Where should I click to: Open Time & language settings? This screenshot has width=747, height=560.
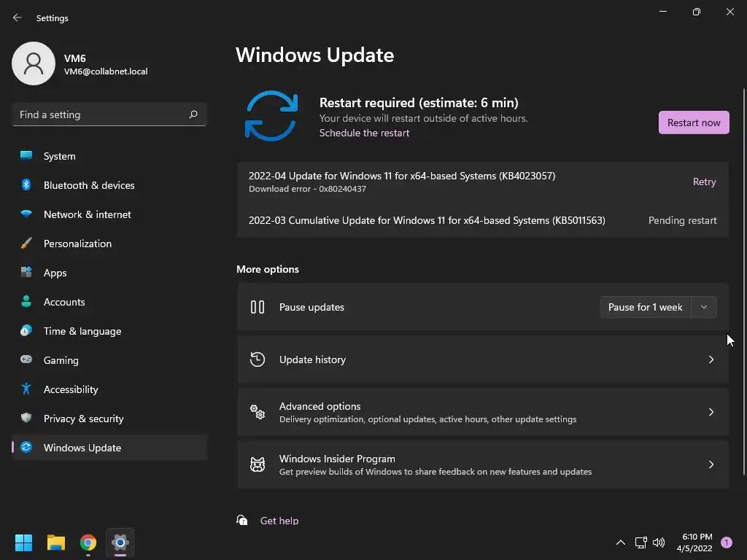(x=82, y=331)
